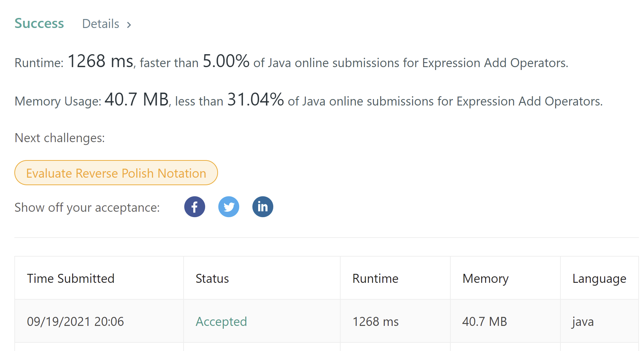
Task: Click the chevron next to Details
Action: click(x=129, y=25)
